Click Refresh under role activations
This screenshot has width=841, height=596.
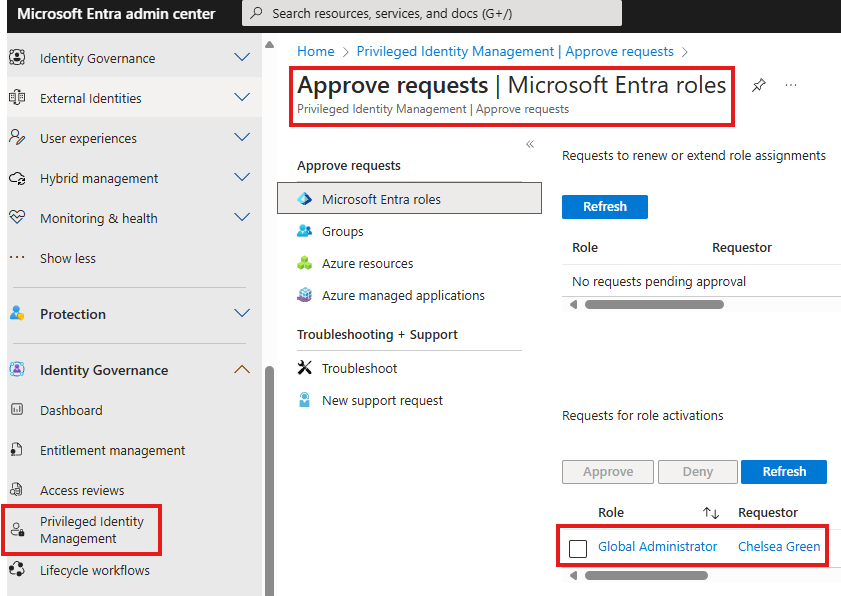click(784, 472)
